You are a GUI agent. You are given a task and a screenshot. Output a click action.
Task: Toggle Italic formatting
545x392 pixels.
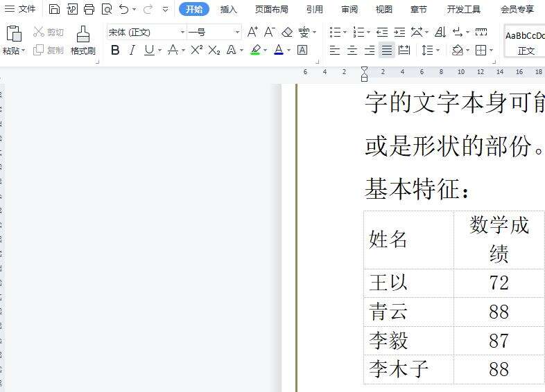[x=132, y=51]
